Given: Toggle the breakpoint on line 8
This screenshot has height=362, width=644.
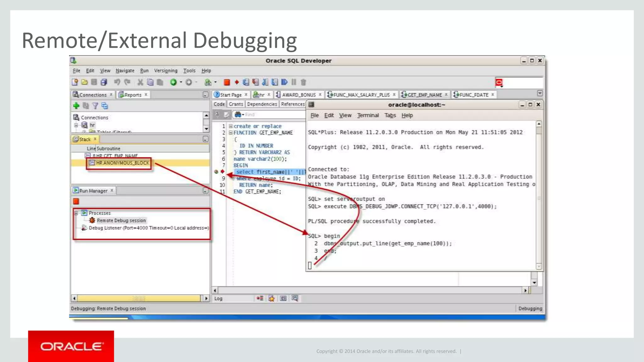Looking at the screenshot, I should (216, 172).
